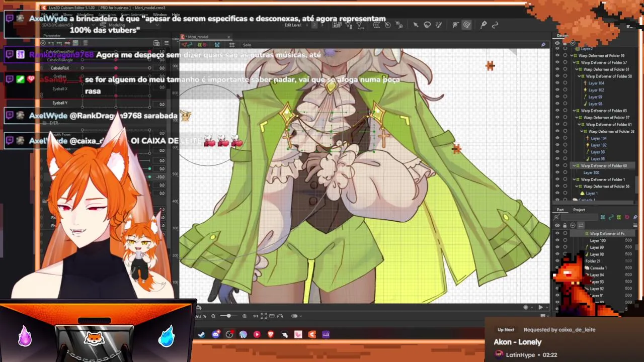Click the 1:1 actual size icon
The width and height of the screenshot is (644, 362).
pyautogui.click(x=256, y=316)
